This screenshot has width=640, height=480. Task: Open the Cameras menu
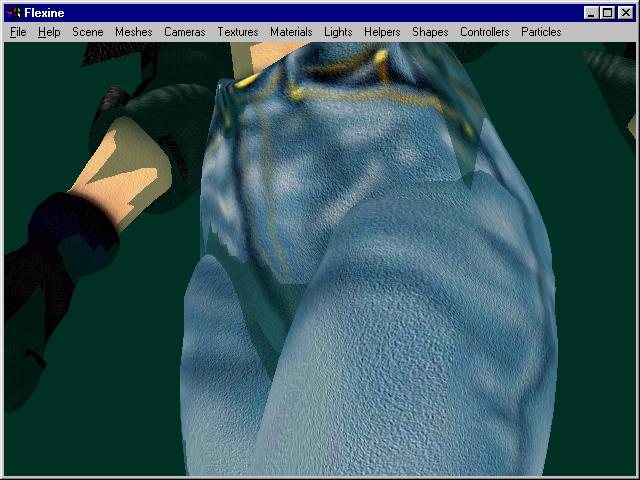click(184, 32)
